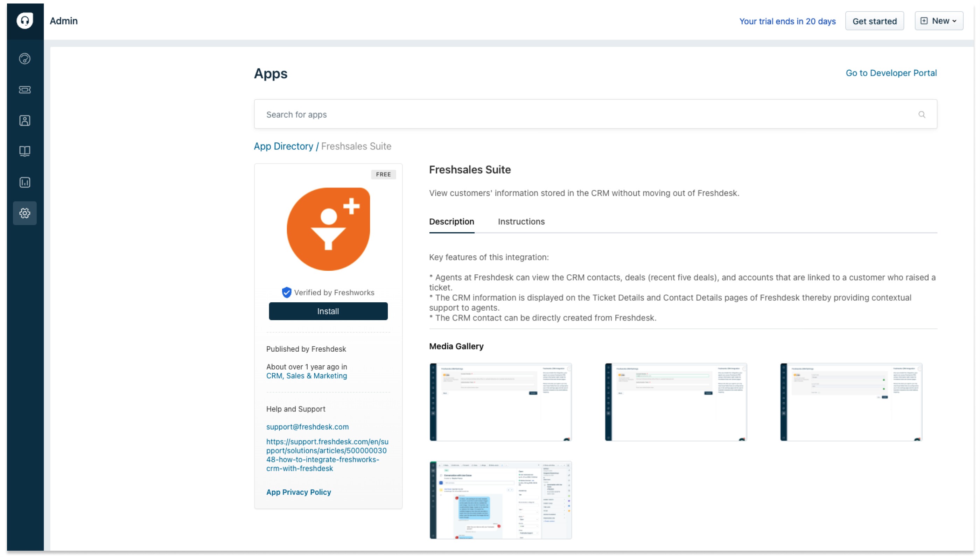
Task: Go back to App Directory breadcrumb
Action: pyautogui.click(x=283, y=146)
